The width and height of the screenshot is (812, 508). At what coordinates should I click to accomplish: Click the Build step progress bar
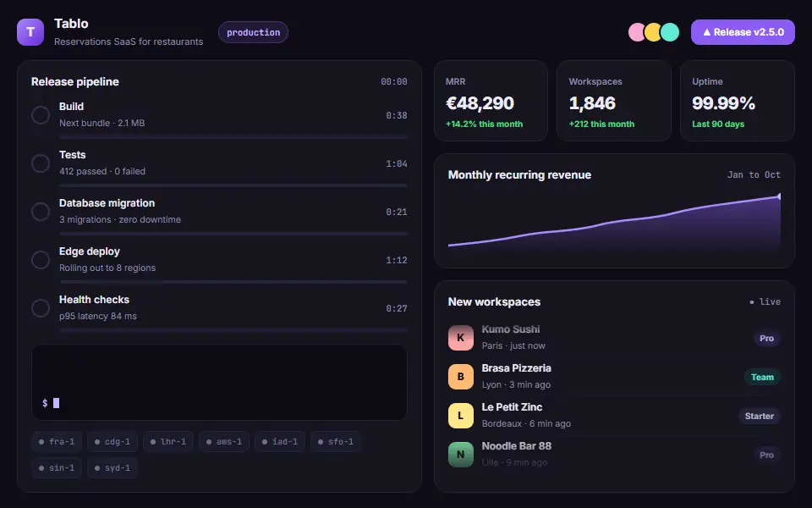click(x=233, y=137)
